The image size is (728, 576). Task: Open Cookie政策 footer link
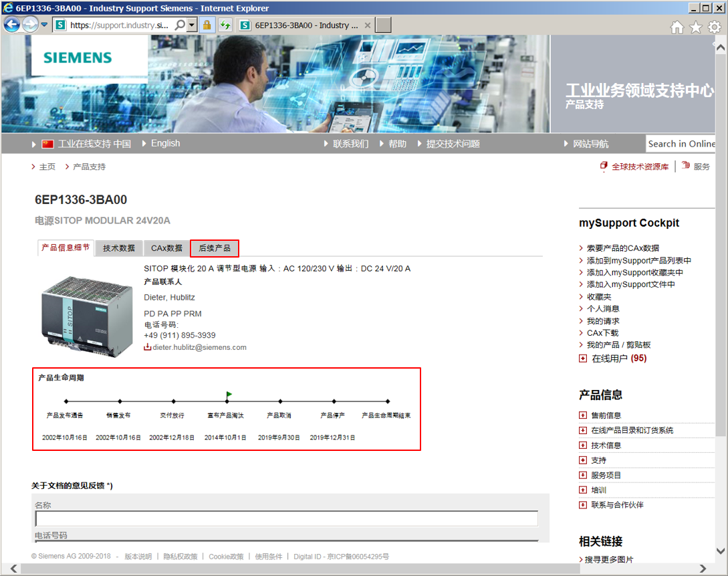[226, 557]
